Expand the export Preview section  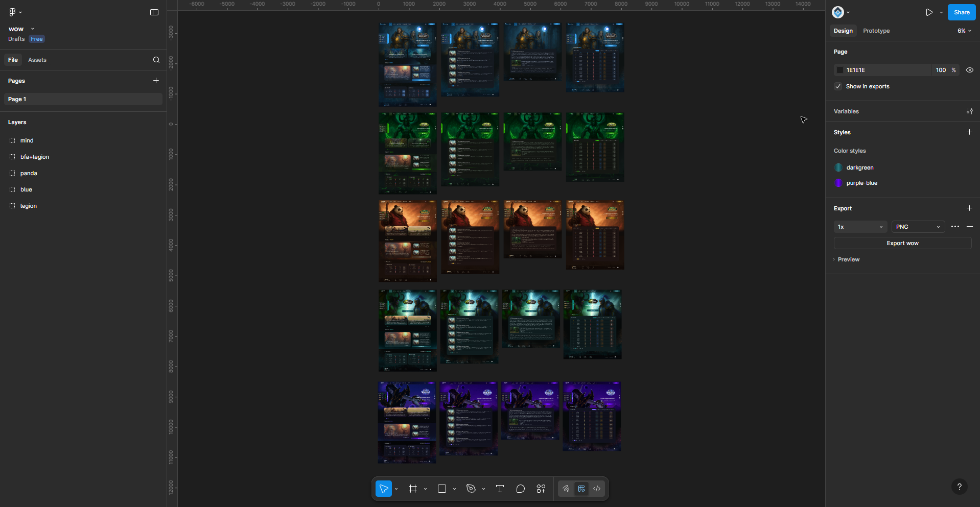coord(847,259)
